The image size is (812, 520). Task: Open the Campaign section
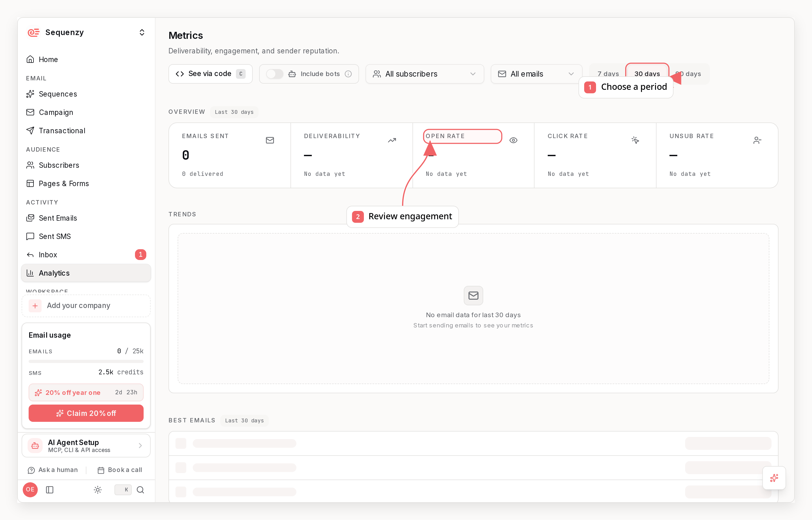coord(86,112)
